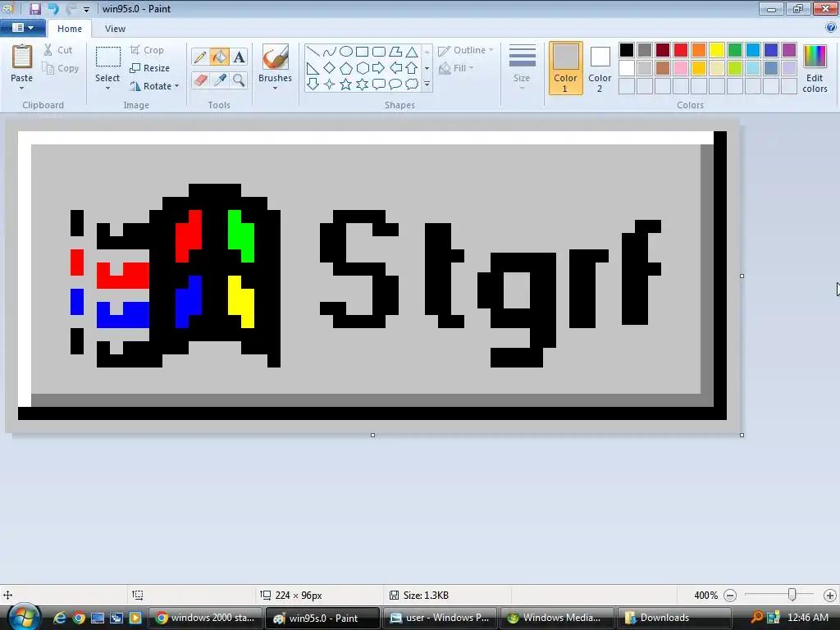Choose the Six-point star shape
This screenshot has width=840, height=630.
click(362, 84)
